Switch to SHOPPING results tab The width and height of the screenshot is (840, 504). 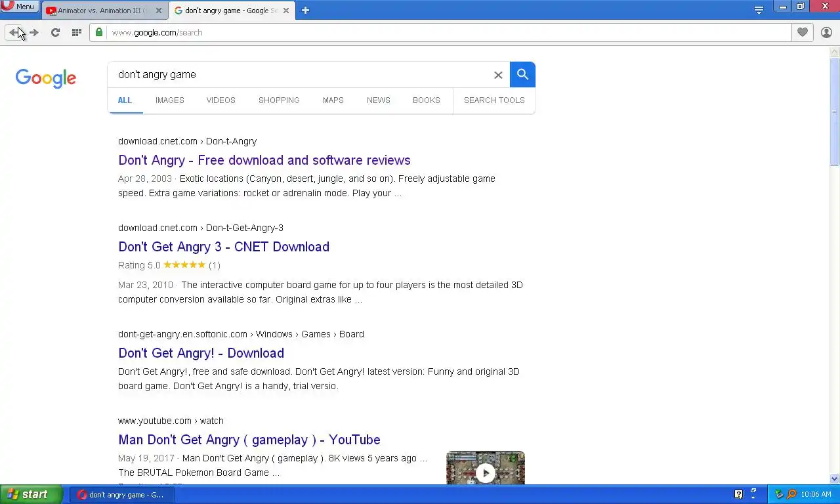pos(279,100)
